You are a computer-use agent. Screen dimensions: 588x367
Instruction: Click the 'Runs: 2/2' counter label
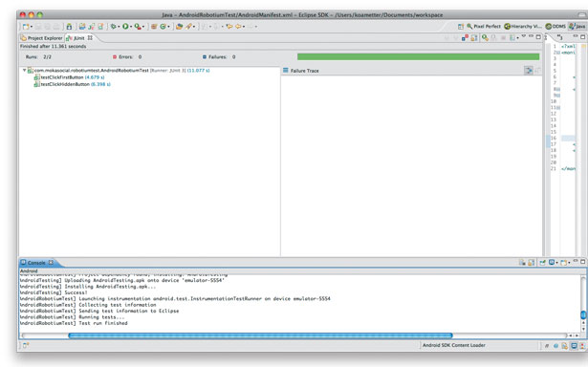[38, 57]
